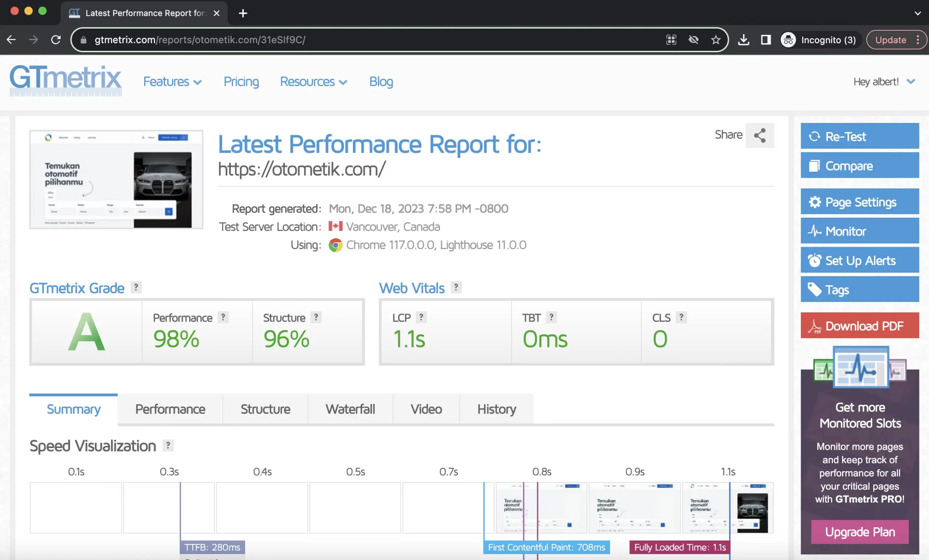The image size is (929, 560).
Task: Click help icon next to Performance score
Action: [223, 318]
